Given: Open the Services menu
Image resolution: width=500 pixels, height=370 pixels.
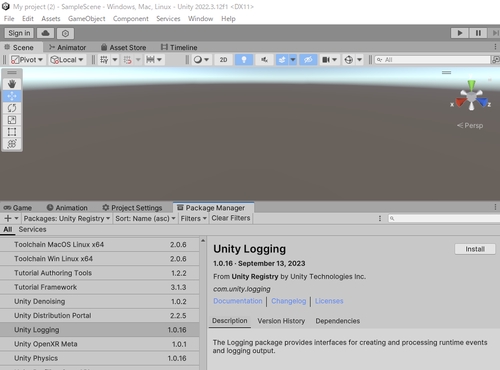Looking at the screenshot, I should click(168, 19).
